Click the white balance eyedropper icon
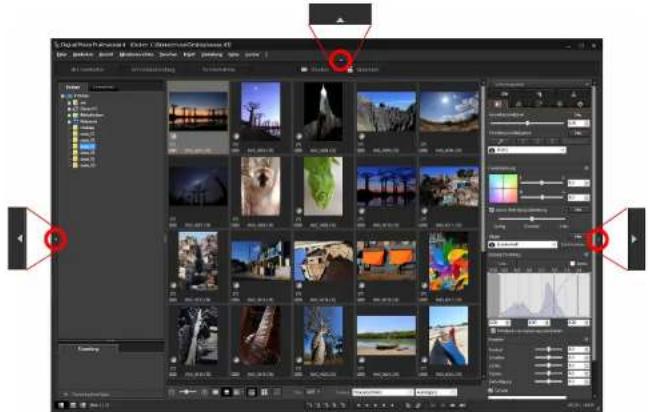Image resolution: width=648 pixels, height=412 pixels. 500,142
